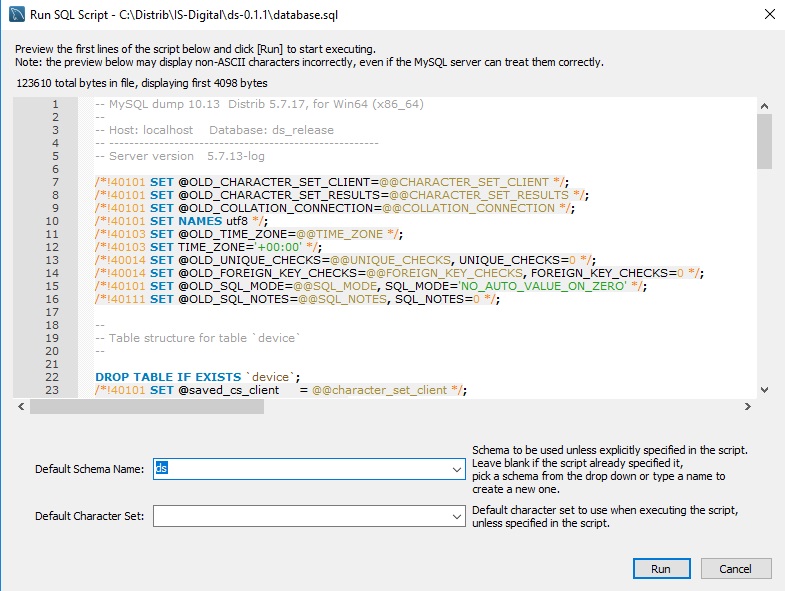
Task: Click the @saved_cs_client line
Action: (x=281, y=390)
